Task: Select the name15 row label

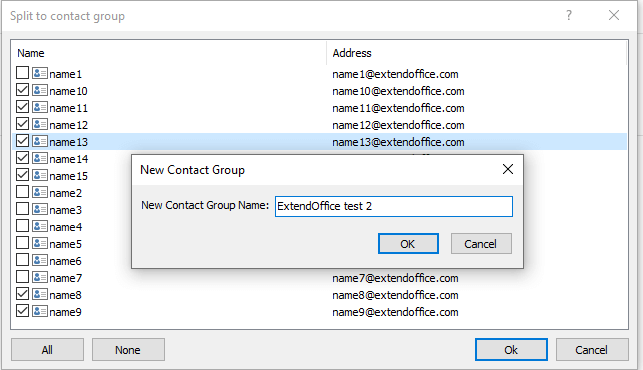Action: coord(68,176)
